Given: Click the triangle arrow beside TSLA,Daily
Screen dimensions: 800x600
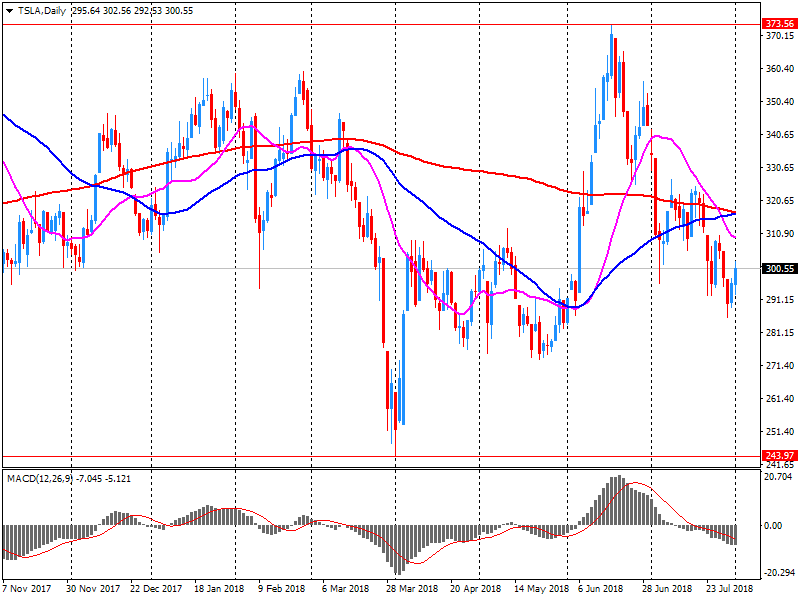Looking at the screenshot, I should pyautogui.click(x=9, y=9).
